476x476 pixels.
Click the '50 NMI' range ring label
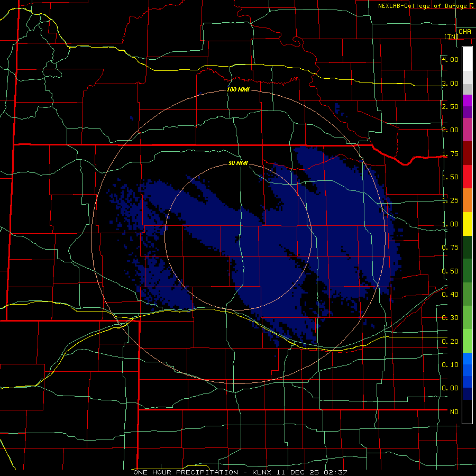pyautogui.click(x=238, y=163)
